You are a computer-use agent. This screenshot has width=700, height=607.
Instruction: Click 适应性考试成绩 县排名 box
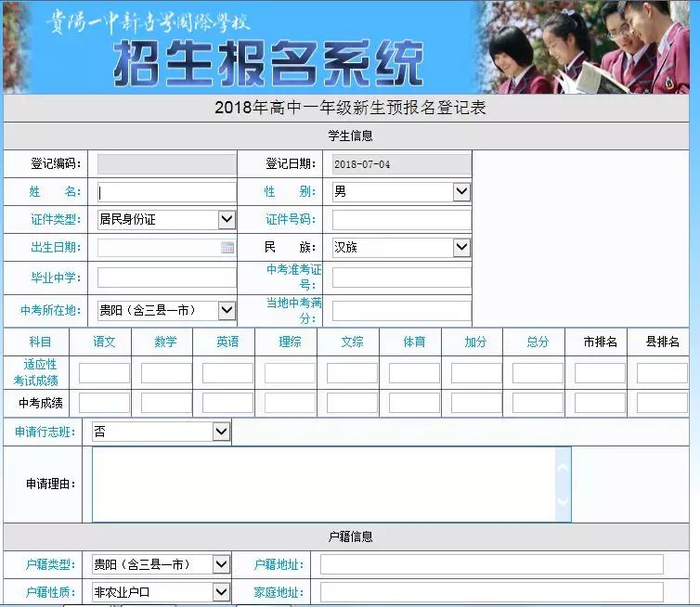[662, 373]
